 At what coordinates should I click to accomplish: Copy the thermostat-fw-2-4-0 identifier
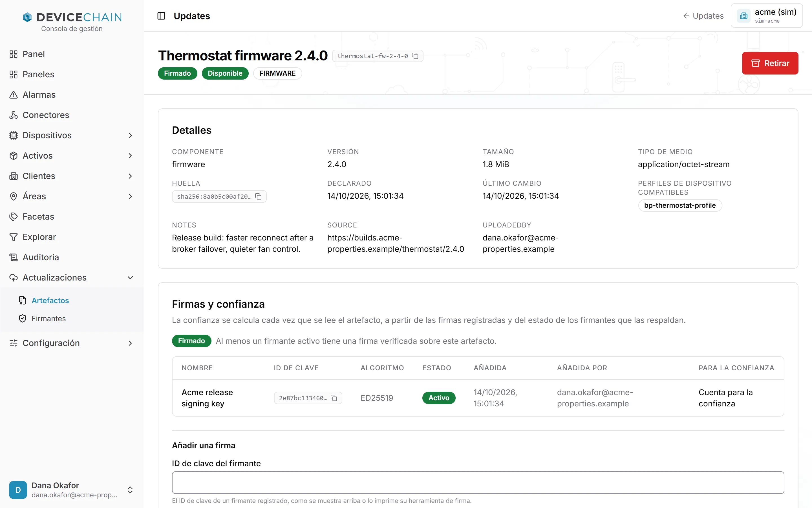click(x=415, y=56)
